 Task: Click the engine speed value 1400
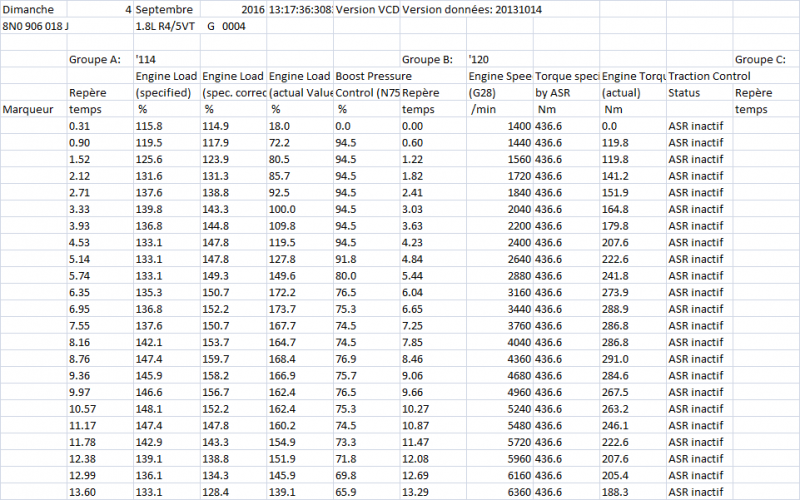pyautogui.click(x=518, y=126)
